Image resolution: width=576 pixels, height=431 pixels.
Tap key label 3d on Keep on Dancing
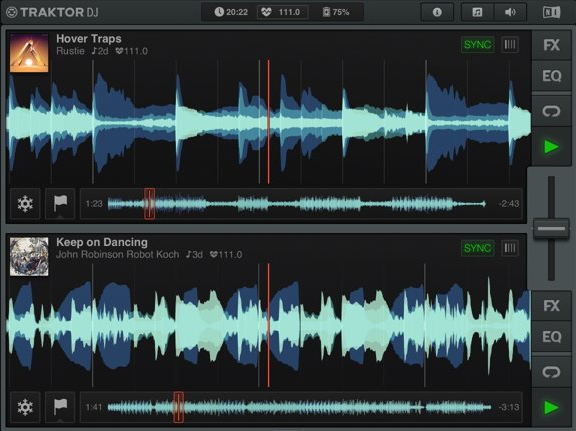(x=194, y=254)
